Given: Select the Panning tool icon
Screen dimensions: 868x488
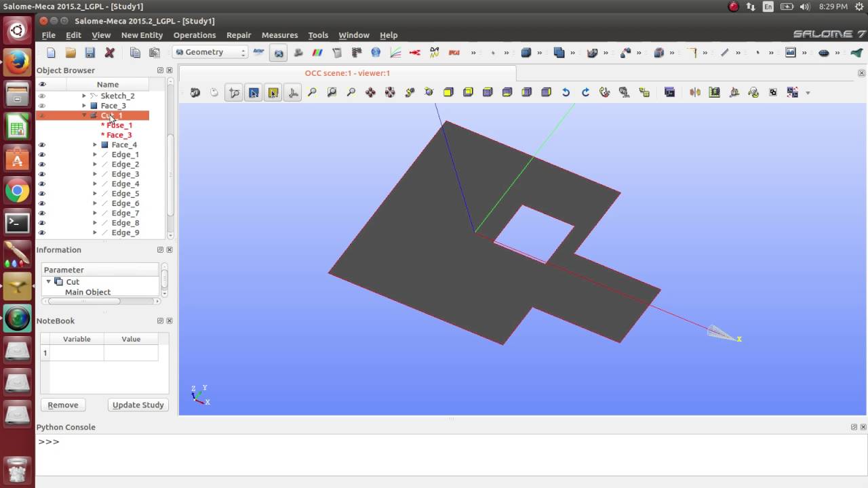Looking at the screenshot, I should click(370, 92).
